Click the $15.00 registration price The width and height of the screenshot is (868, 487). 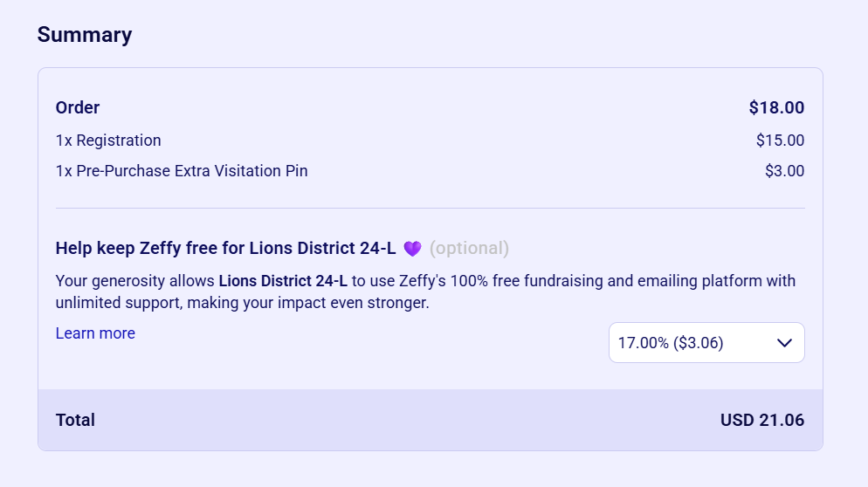click(780, 141)
